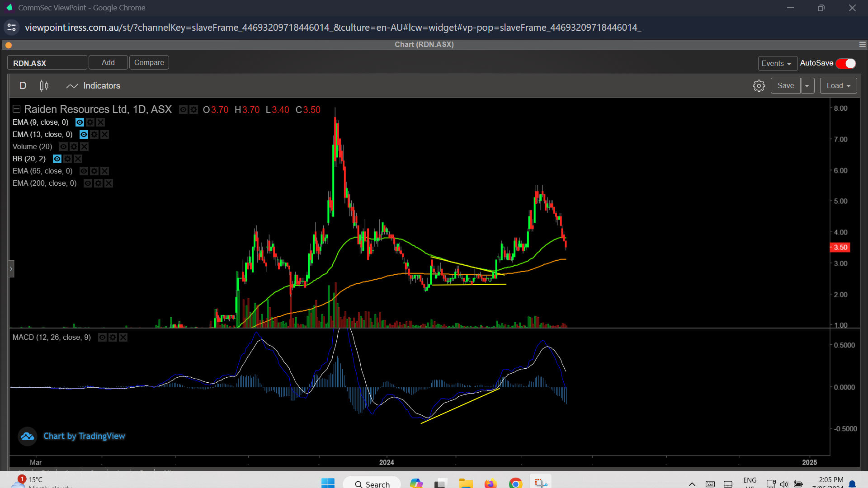
Task: Expand the left drawing toolbar arrow
Action: 11,269
